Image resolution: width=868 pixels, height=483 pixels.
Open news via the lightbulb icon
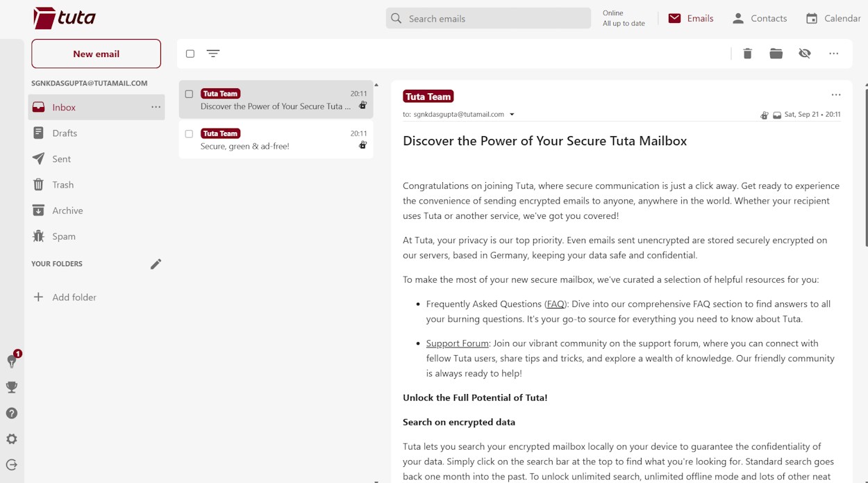click(x=12, y=361)
